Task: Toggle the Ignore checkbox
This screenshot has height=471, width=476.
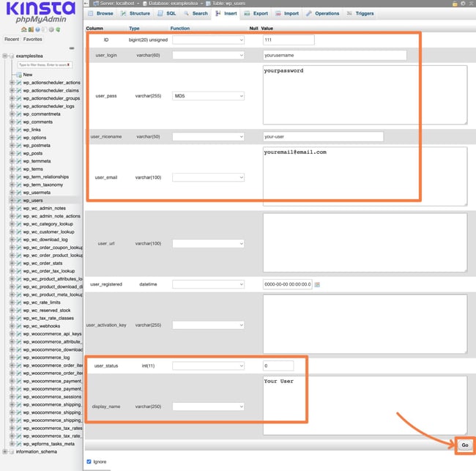Action: point(89,461)
